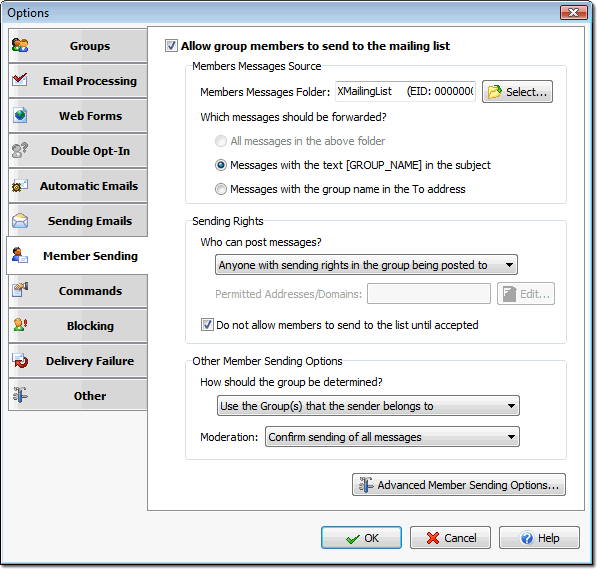Click the Automatic Emails gear envelope icon
The height and width of the screenshot is (569, 597).
pyautogui.click(x=20, y=185)
